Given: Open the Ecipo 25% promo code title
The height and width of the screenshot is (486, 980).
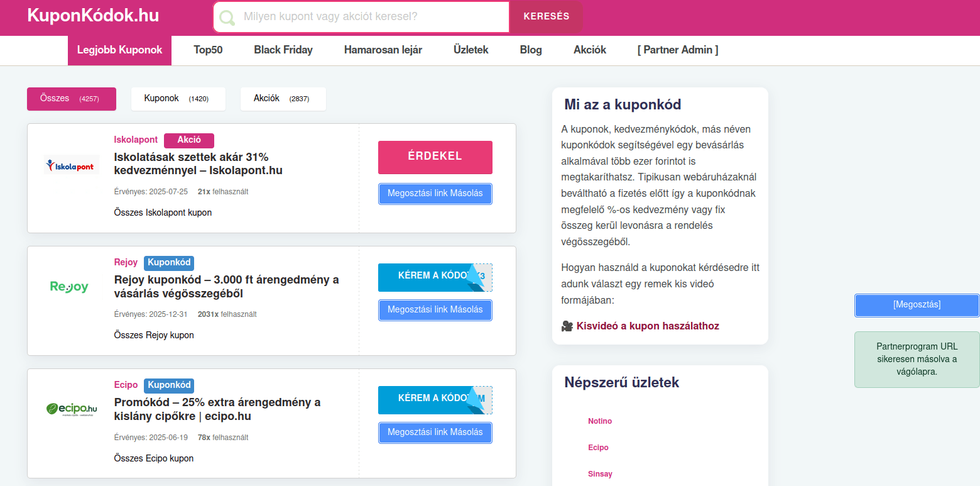Looking at the screenshot, I should point(217,409).
